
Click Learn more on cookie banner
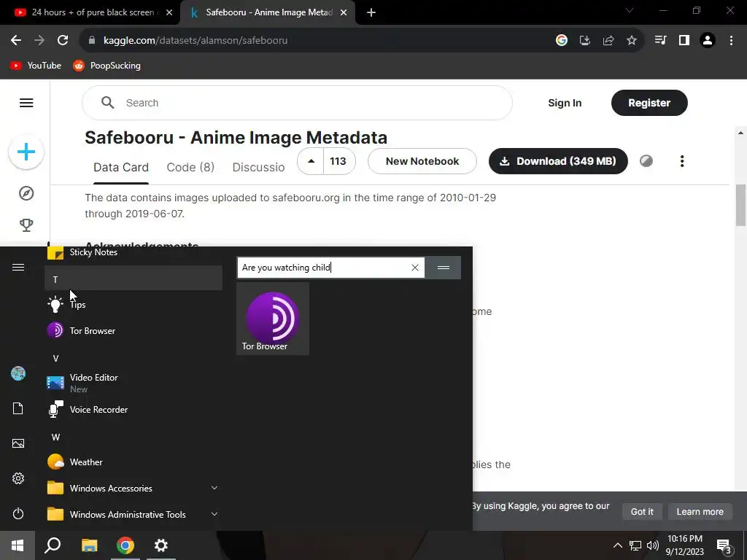[700, 511]
